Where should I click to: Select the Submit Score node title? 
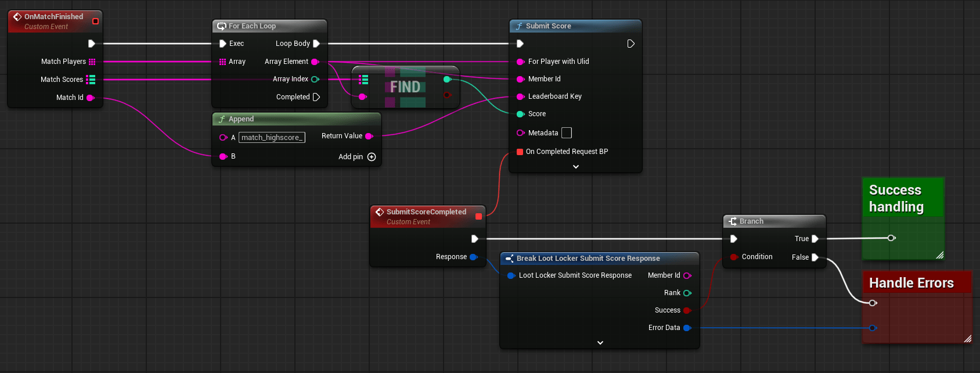coord(548,26)
